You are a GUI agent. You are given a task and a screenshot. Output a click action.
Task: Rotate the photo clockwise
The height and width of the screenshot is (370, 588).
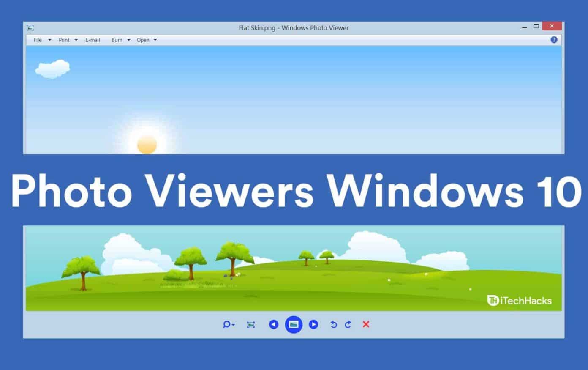click(x=348, y=325)
